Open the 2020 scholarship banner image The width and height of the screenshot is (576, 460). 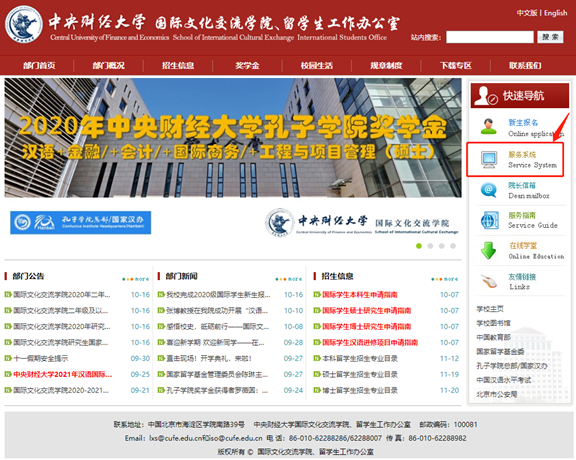coord(233,138)
